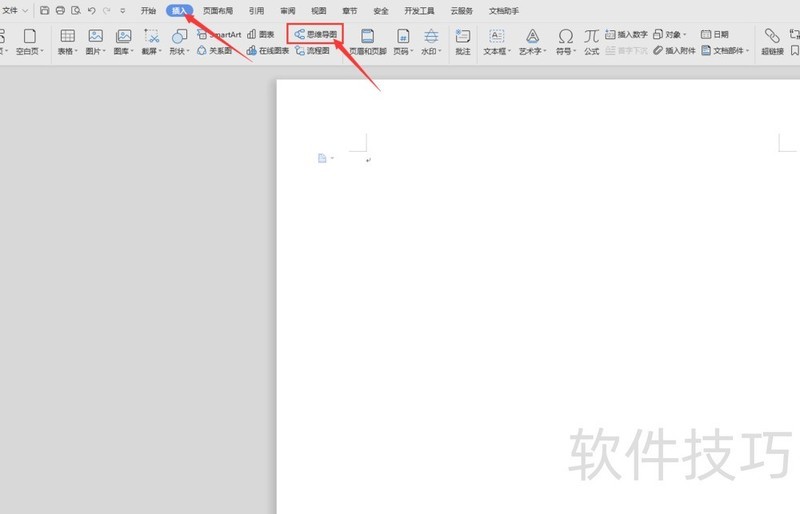Open the 文档助手 tab
This screenshot has height=514, width=800.
click(504, 11)
